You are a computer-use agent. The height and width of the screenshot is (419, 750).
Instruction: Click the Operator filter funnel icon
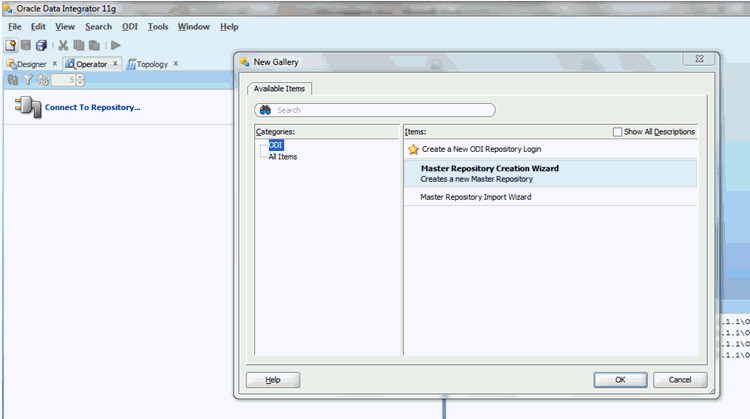tap(28, 80)
